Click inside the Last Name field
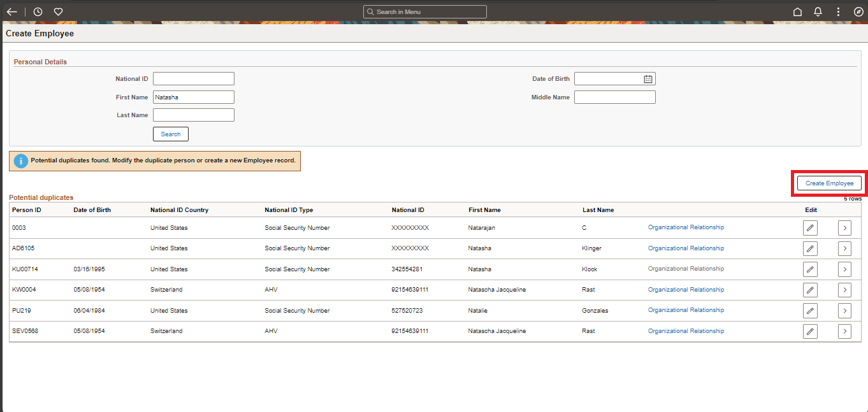868x412 pixels. pyautogui.click(x=193, y=115)
